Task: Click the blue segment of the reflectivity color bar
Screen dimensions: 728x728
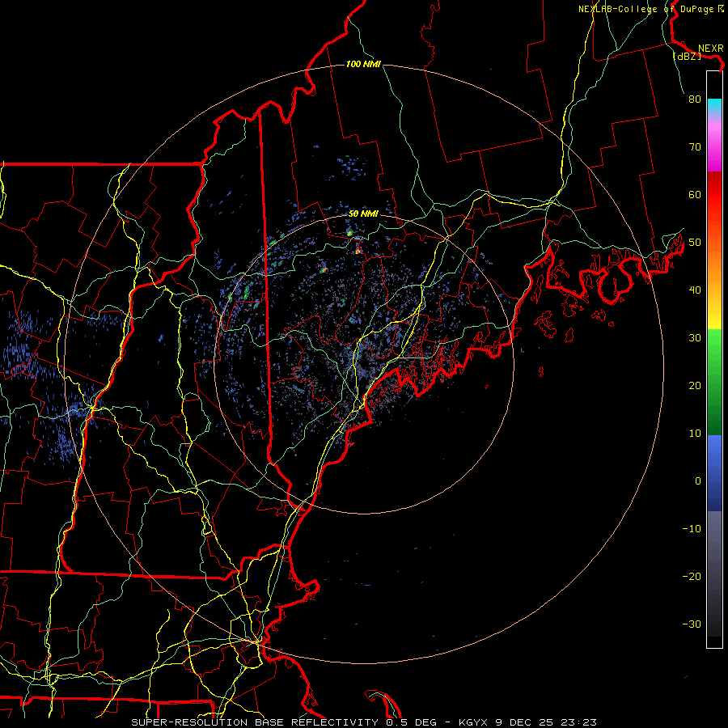Action: [714, 473]
